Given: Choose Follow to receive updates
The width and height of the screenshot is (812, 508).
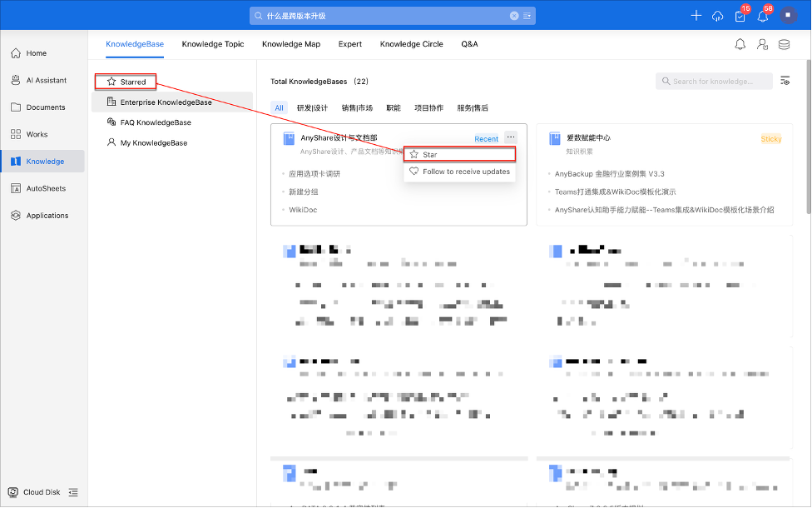Looking at the screenshot, I should point(459,172).
